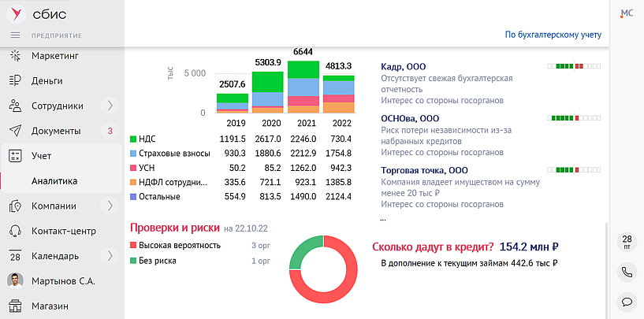Toggle the НДС legend series
Screen dimensions: 644x319
click(133, 139)
